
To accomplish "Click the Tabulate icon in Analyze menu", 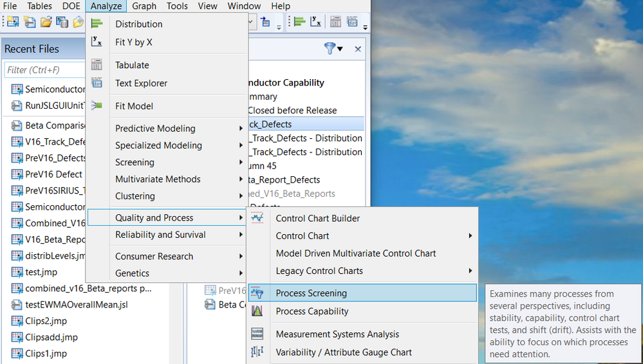I will pyautogui.click(x=97, y=65).
